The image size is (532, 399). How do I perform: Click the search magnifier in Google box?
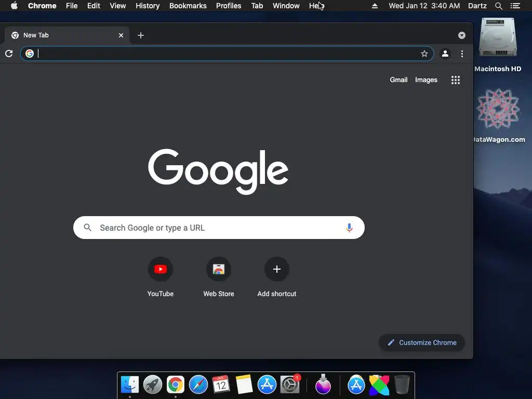pos(87,228)
